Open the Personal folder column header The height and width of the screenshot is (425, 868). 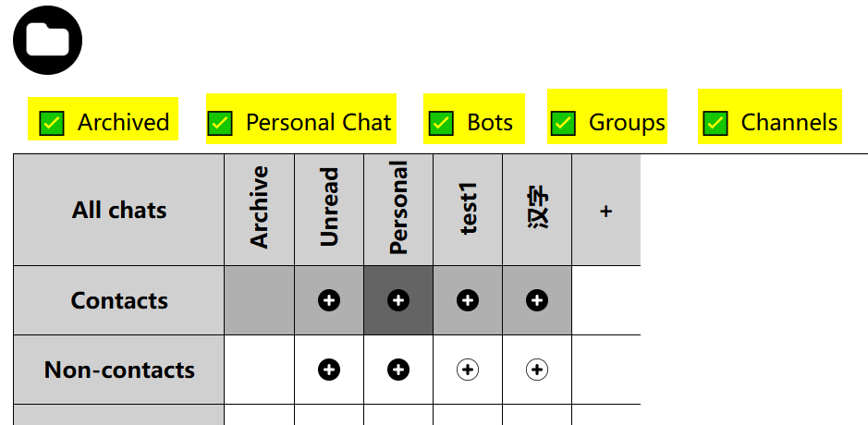(398, 210)
